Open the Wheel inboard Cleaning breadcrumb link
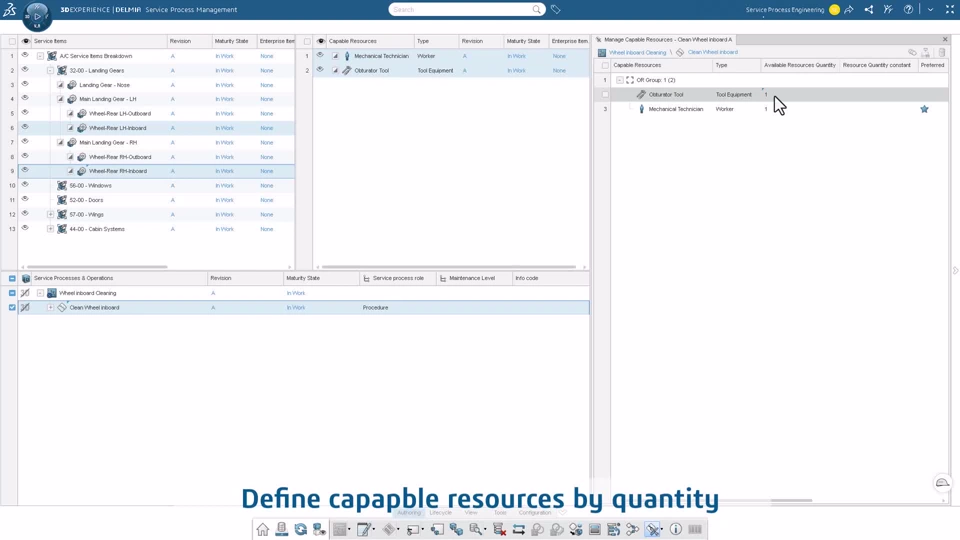Screen dimensions: 960x540 coord(637,53)
